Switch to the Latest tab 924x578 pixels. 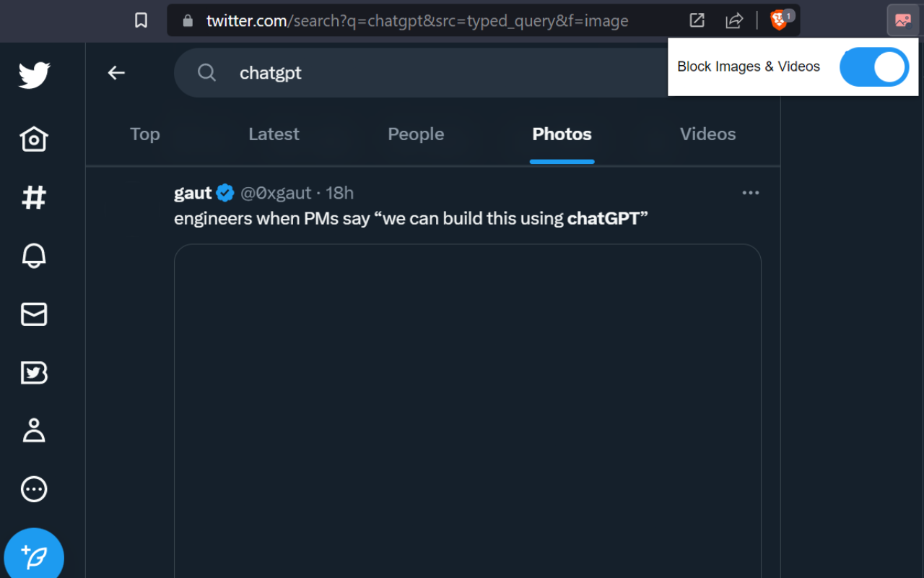[274, 134]
